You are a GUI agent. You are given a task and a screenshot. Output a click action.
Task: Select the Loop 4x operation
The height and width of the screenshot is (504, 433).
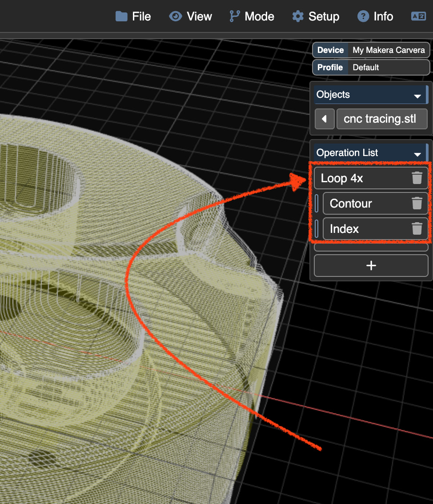360,178
